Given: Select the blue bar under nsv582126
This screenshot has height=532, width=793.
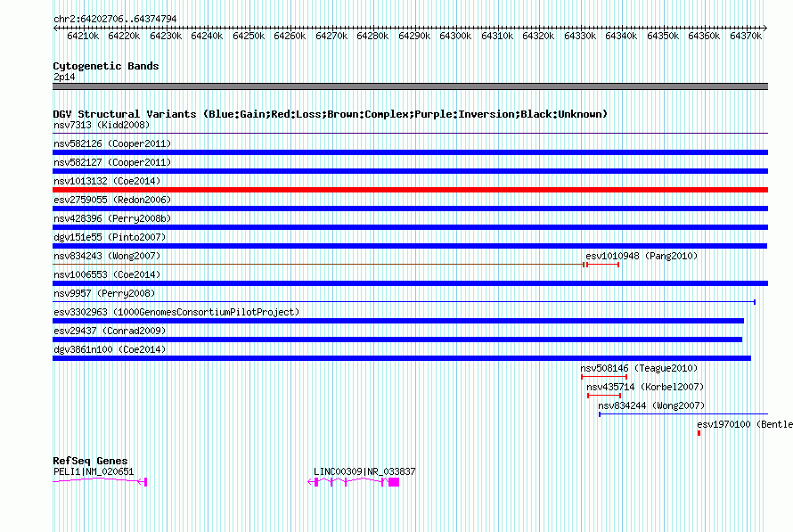Looking at the screenshot, I should [x=410, y=152].
